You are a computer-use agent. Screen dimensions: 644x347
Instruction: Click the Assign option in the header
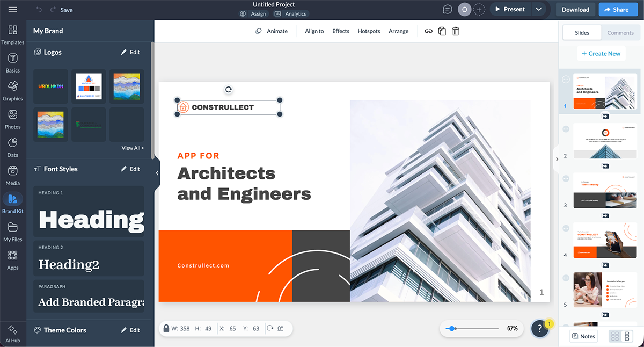point(252,14)
